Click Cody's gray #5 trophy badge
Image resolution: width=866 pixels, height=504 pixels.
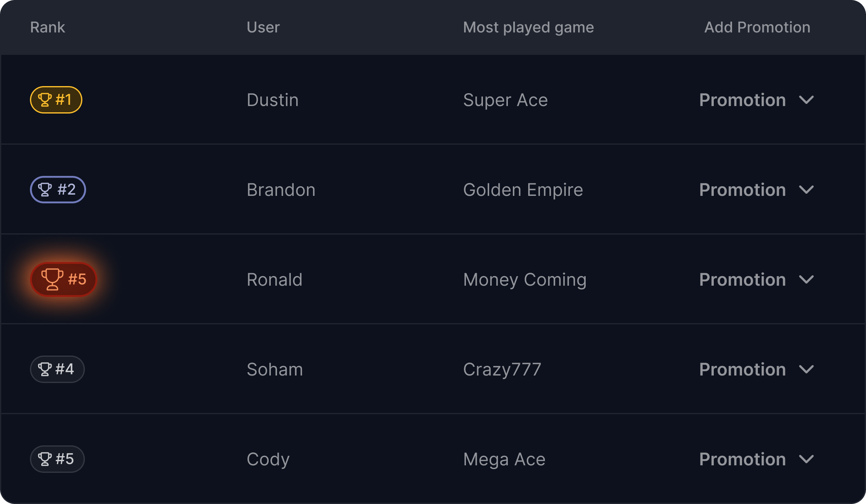[57, 459]
